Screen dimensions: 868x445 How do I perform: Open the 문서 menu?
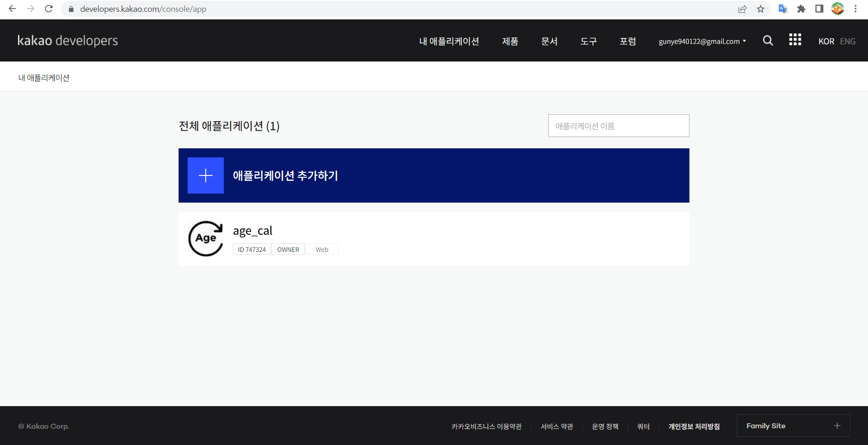click(549, 41)
